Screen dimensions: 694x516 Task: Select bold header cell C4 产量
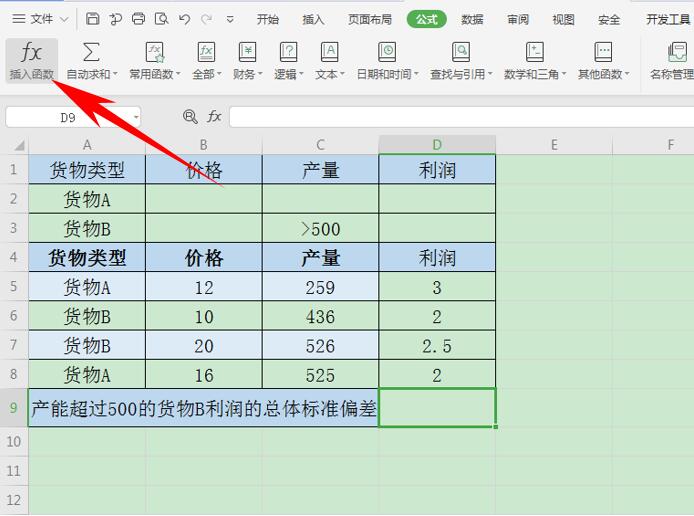point(320,258)
